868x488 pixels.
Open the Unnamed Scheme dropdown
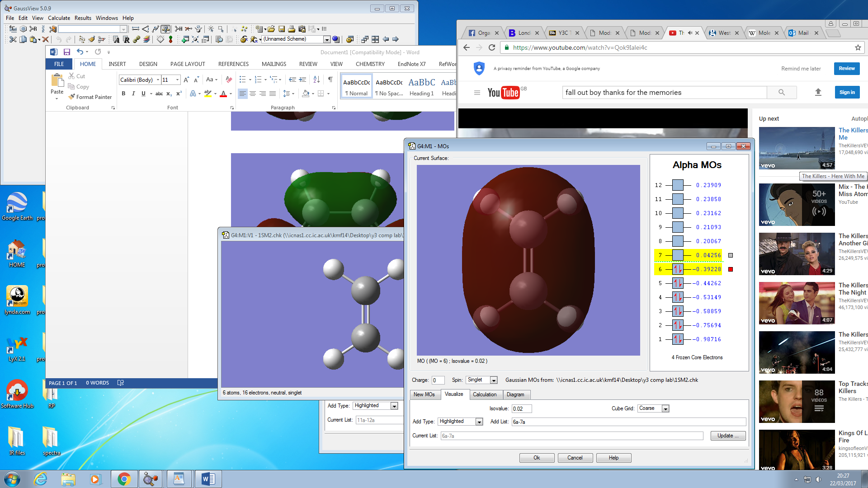coord(326,39)
